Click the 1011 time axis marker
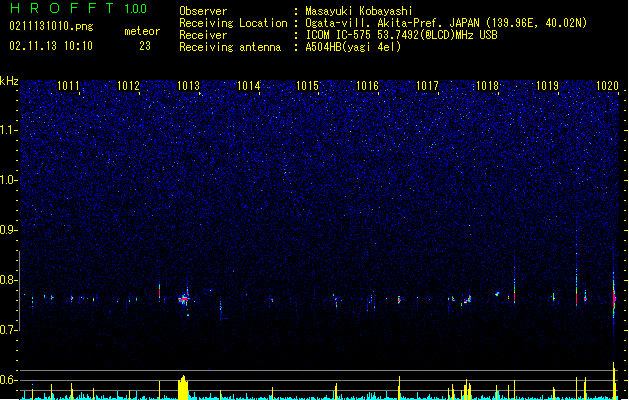629x400 pixels. click(x=68, y=86)
